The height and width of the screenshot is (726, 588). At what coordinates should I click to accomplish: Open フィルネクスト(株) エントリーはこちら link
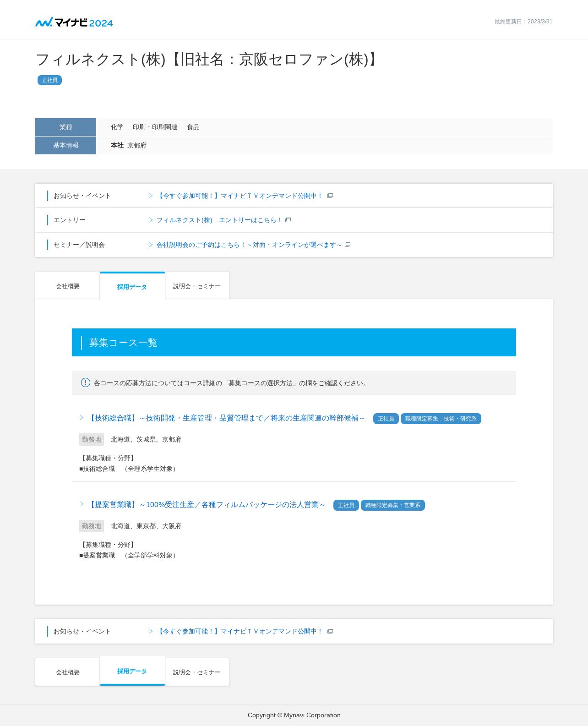pyautogui.click(x=219, y=220)
